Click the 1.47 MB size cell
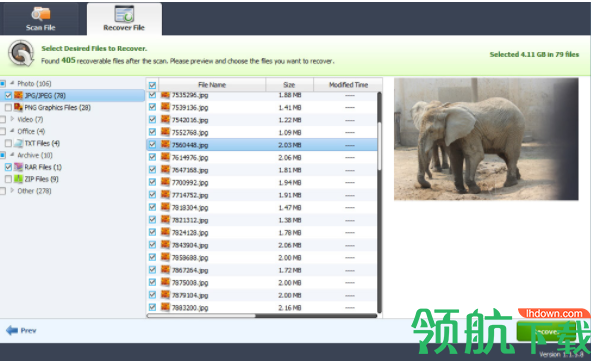The image size is (591, 361). [x=289, y=207]
